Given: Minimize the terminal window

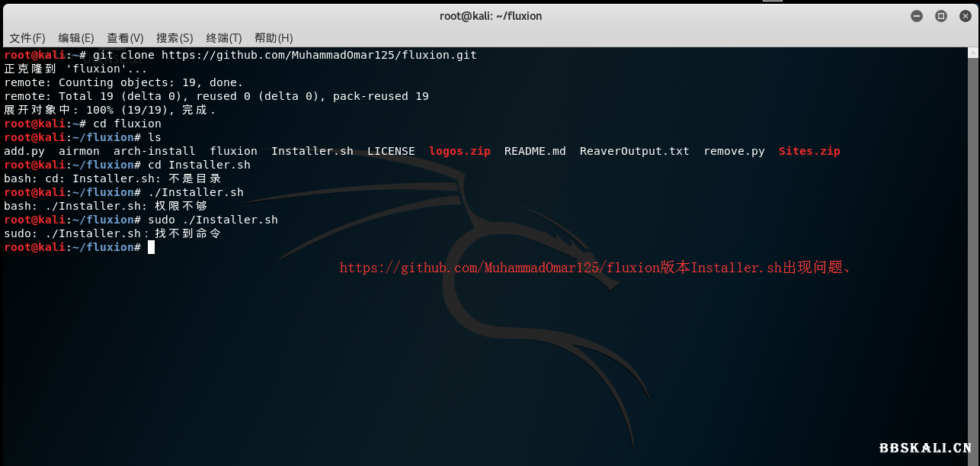Looking at the screenshot, I should click(917, 16).
